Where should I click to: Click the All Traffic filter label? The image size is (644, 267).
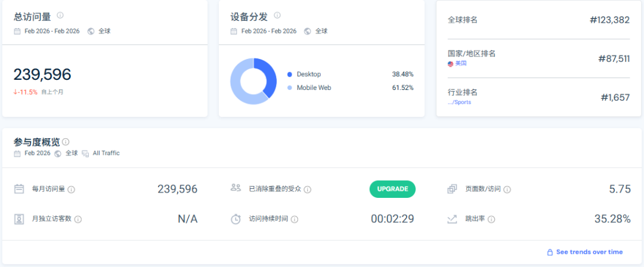[x=106, y=153]
